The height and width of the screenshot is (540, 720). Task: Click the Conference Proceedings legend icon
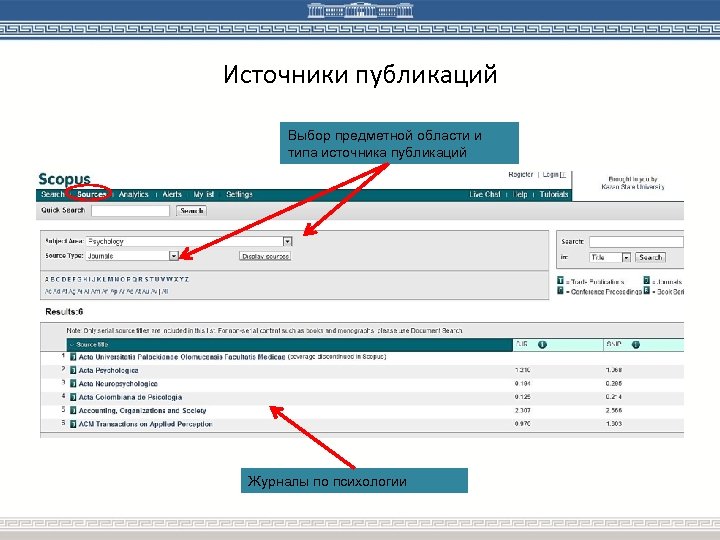560,291
